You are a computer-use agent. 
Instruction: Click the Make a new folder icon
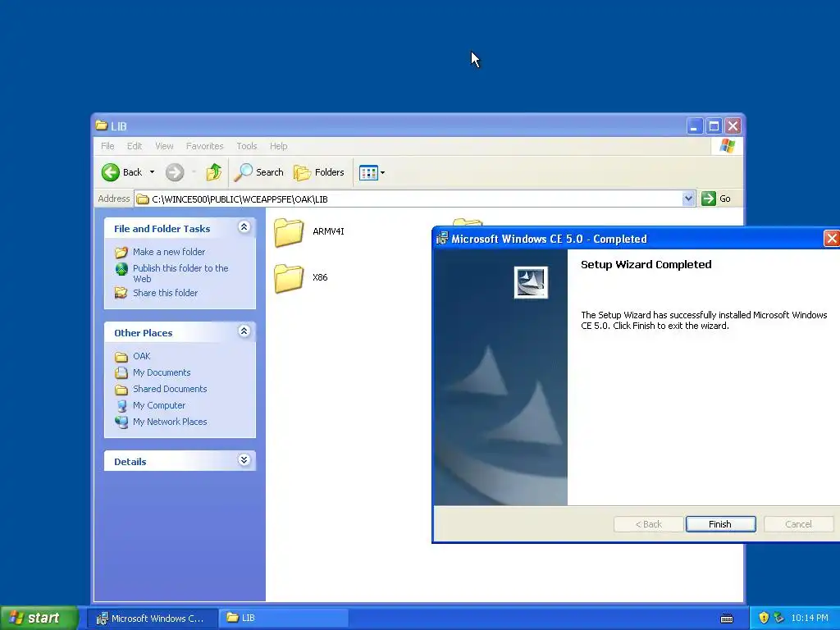121,252
